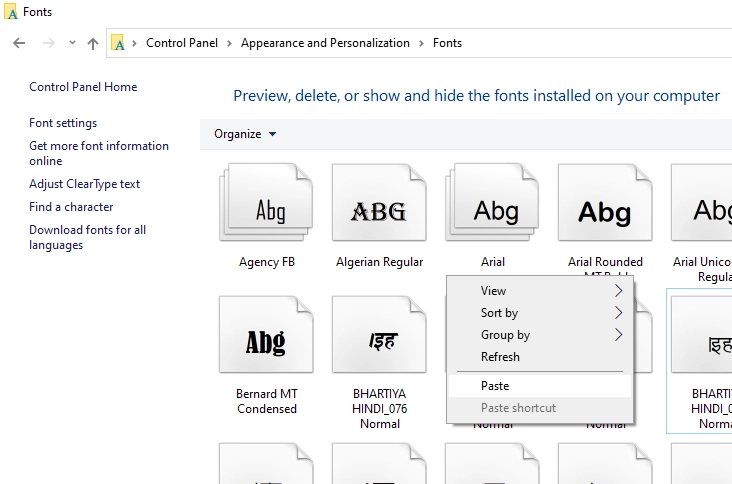Image resolution: width=732 pixels, height=484 pixels.
Task: Select the Bernard MT Condensed font icon
Action: (266, 334)
